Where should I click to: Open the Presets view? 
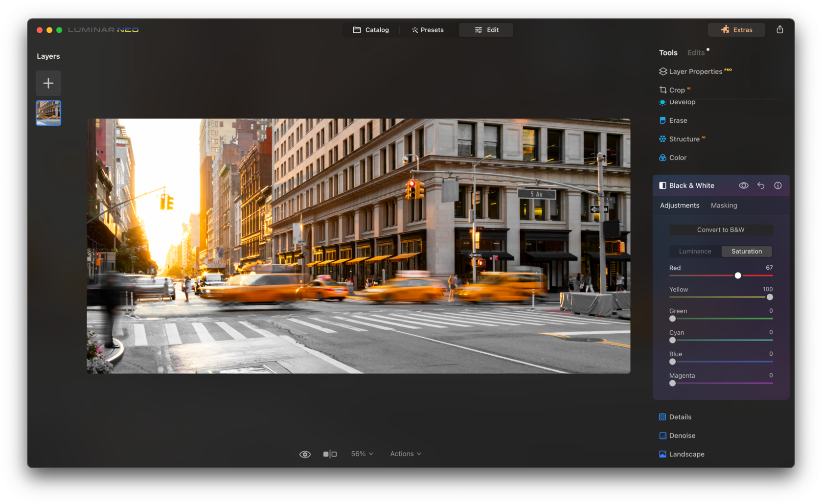(x=427, y=30)
